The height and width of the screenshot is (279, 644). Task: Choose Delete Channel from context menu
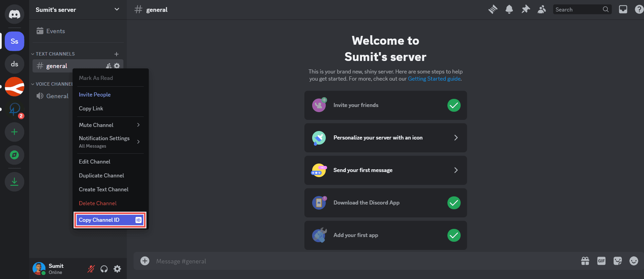point(98,203)
